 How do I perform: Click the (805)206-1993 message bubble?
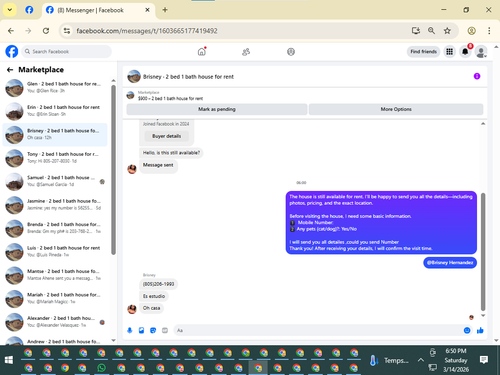pos(158,284)
